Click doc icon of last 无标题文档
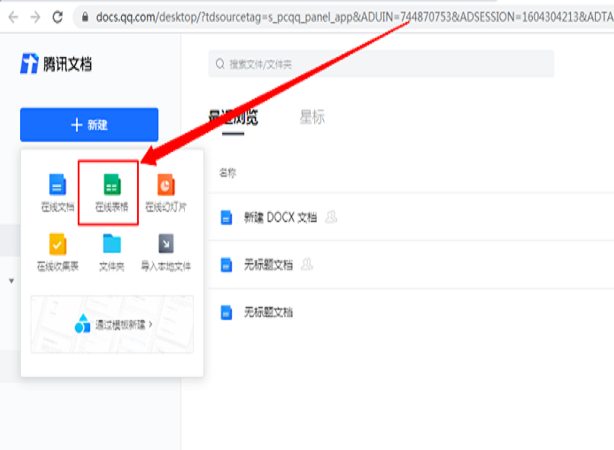Image resolution: width=614 pixels, height=450 pixels. [226, 313]
